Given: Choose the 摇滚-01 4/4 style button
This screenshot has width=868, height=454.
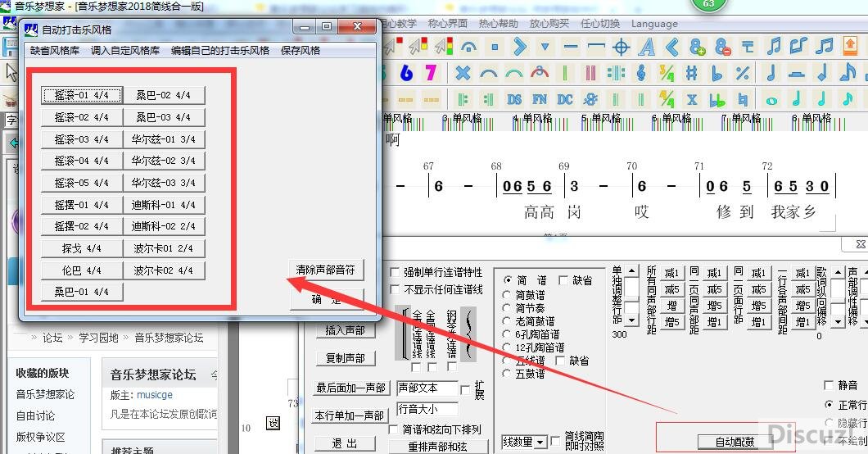Looking at the screenshot, I should click(82, 95).
